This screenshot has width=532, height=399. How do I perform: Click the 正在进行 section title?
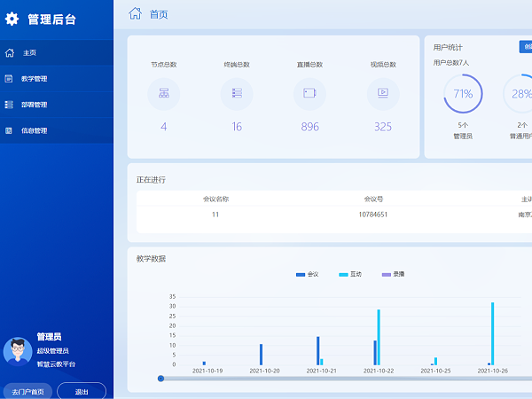[151, 180]
